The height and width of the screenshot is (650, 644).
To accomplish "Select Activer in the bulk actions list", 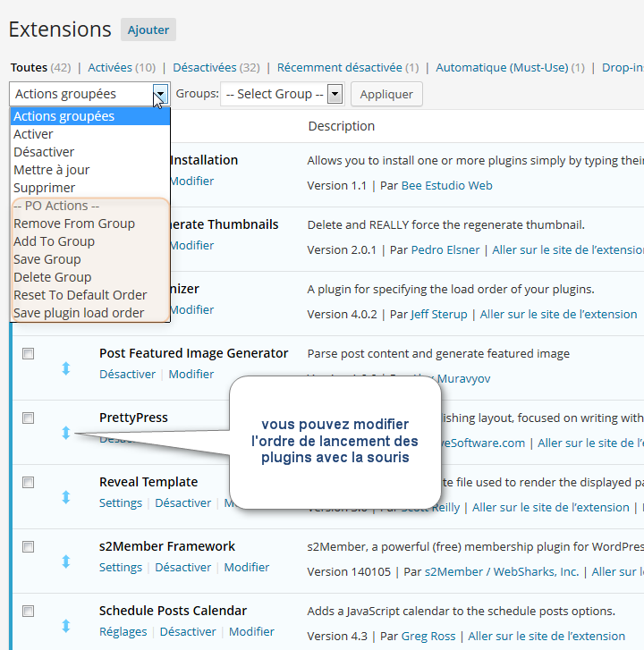I will click(90, 134).
